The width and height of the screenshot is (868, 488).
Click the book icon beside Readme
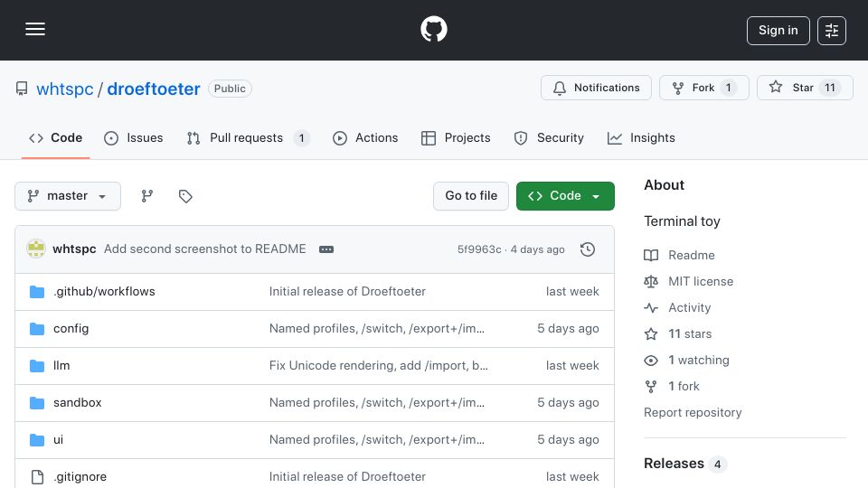tap(651, 255)
